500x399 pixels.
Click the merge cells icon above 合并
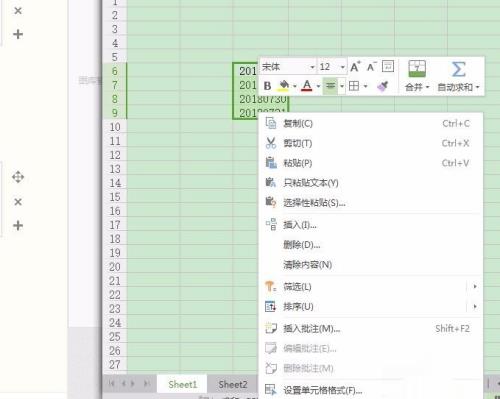coord(417,69)
